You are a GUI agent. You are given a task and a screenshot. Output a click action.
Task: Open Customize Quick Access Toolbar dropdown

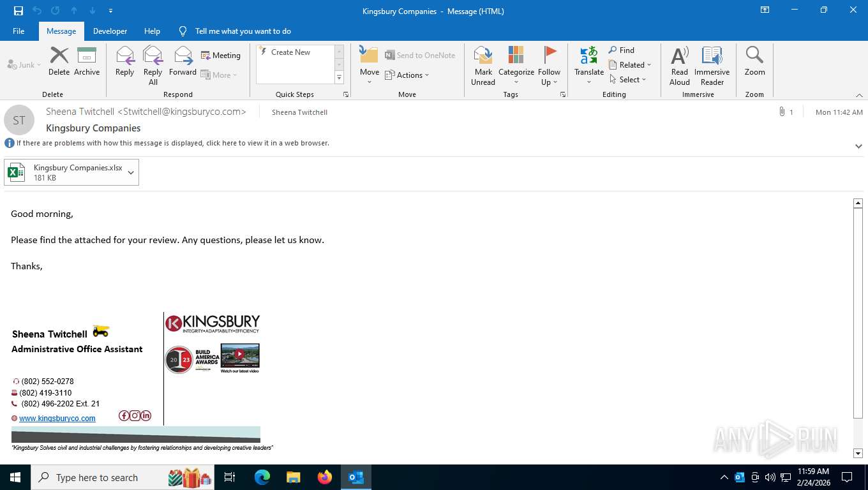point(111,11)
